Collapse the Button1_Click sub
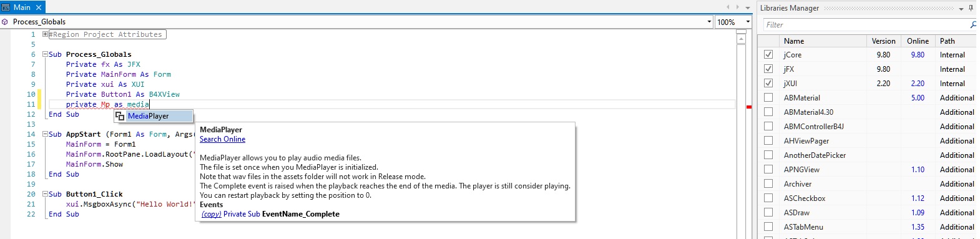Image resolution: width=980 pixels, height=239 pixels. [46, 194]
